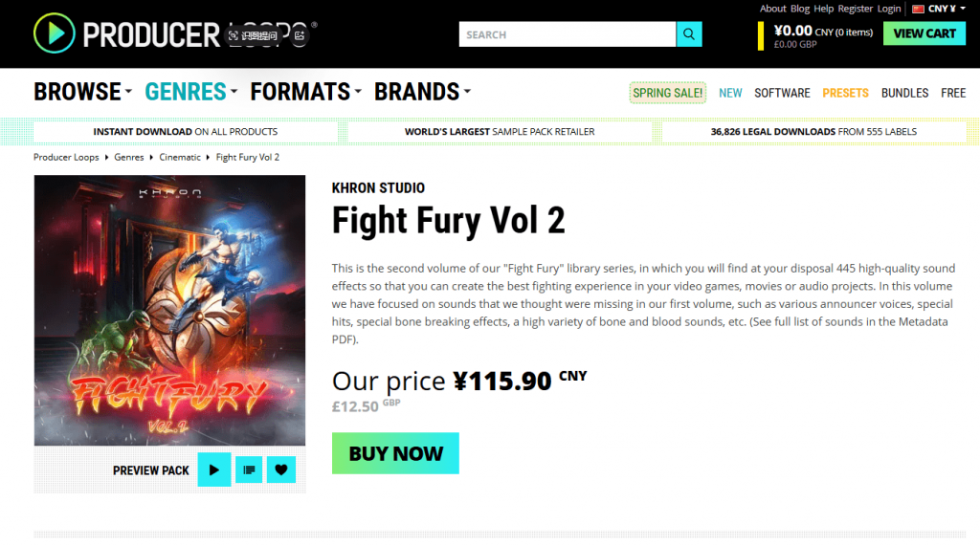Expand the Browse dropdown menu
This screenshot has width=980, height=546.
[x=83, y=92]
